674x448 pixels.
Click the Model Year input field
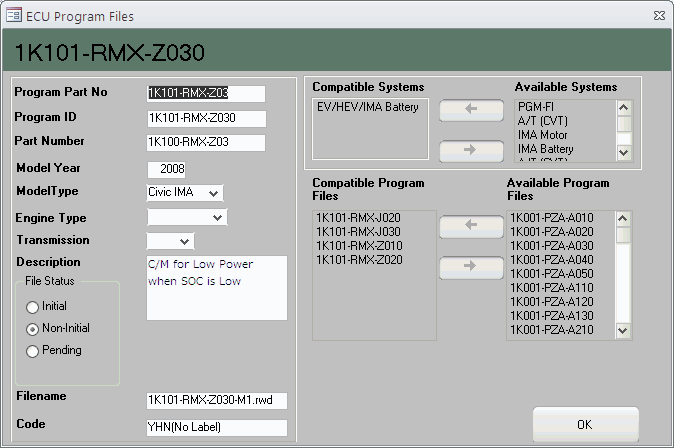pos(167,169)
